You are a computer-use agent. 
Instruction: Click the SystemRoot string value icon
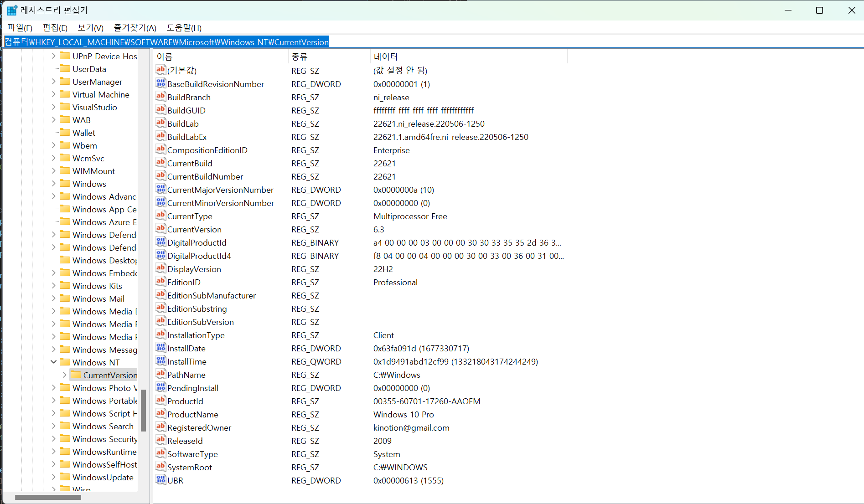pos(160,467)
